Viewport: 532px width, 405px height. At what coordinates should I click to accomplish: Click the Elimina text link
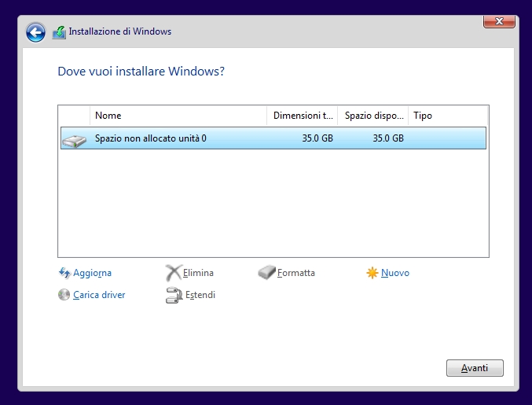(198, 273)
